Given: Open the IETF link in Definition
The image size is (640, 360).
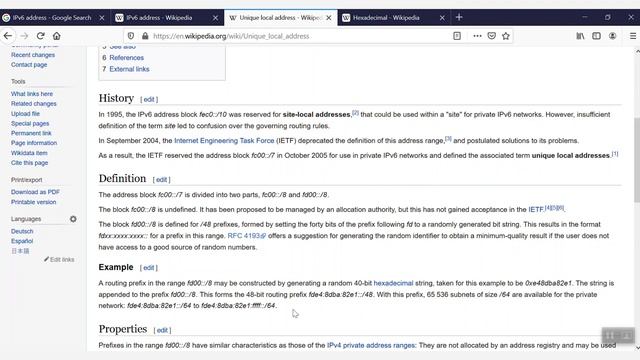Looking at the screenshot, I should (x=536, y=209).
